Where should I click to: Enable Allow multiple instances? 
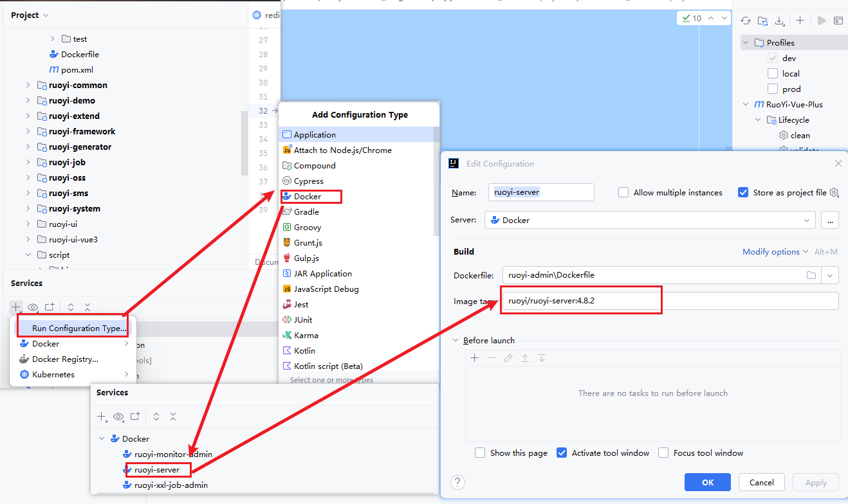pyautogui.click(x=623, y=192)
